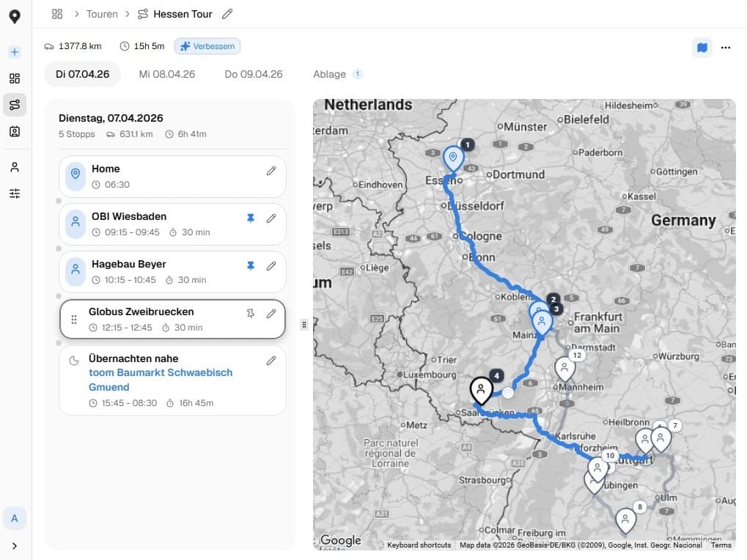The image size is (747, 560).
Task: Click the Home location icon in card
Action: pos(76,177)
